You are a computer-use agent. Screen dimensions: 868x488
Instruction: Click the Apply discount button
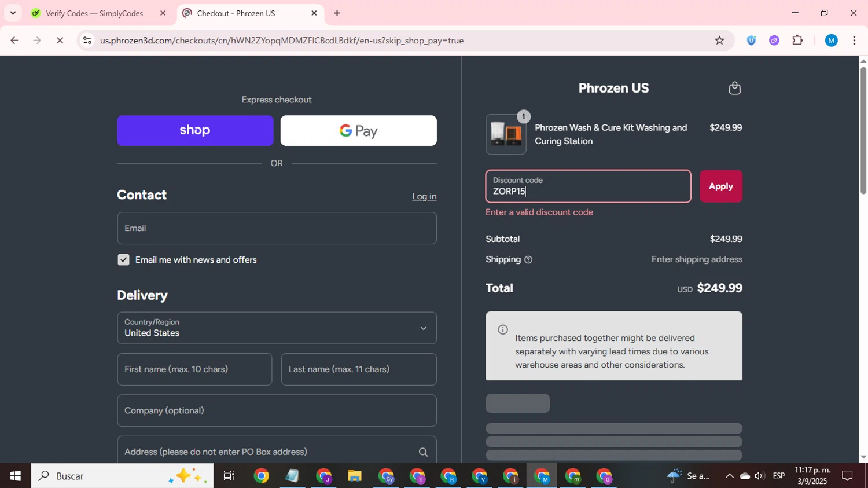(721, 186)
